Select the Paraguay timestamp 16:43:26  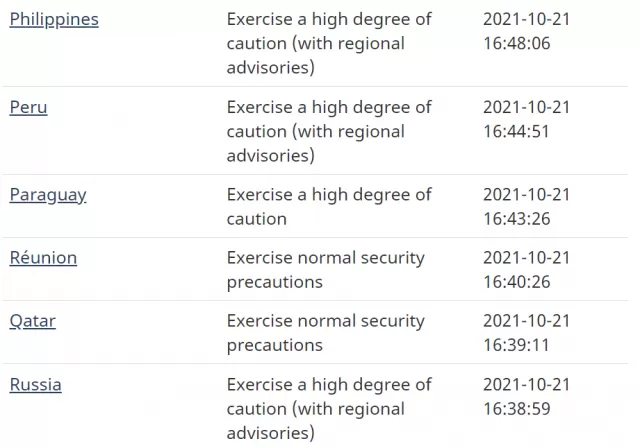click(x=517, y=219)
